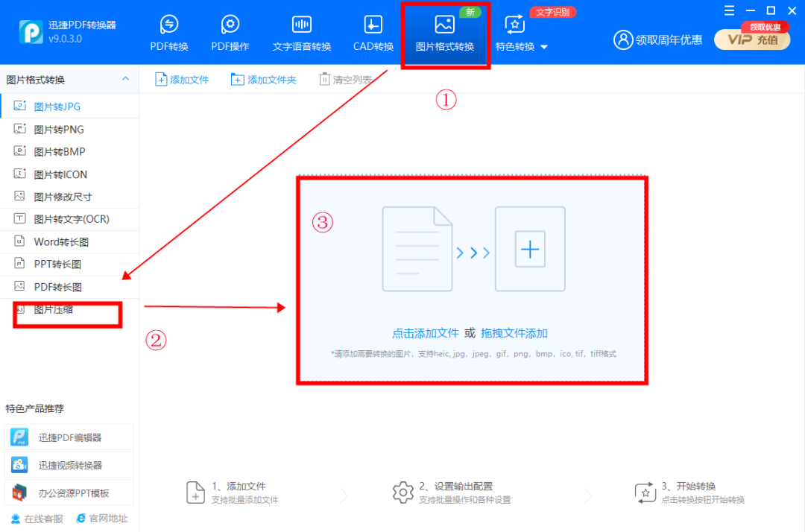
Task: Click 添加文件 in the toolbar
Action: click(x=182, y=80)
